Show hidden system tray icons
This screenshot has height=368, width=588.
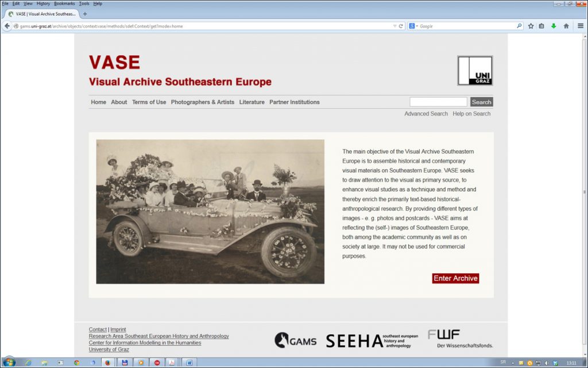point(512,363)
